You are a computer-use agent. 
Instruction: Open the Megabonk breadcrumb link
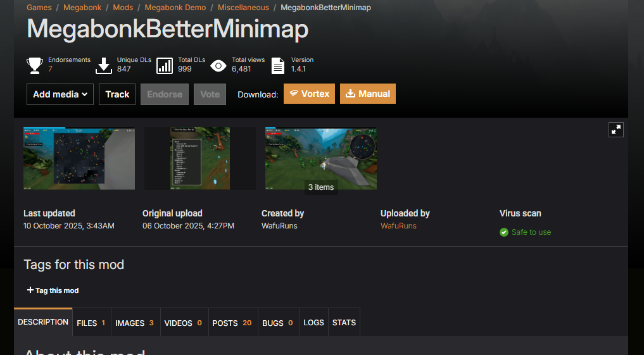pyautogui.click(x=82, y=8)
